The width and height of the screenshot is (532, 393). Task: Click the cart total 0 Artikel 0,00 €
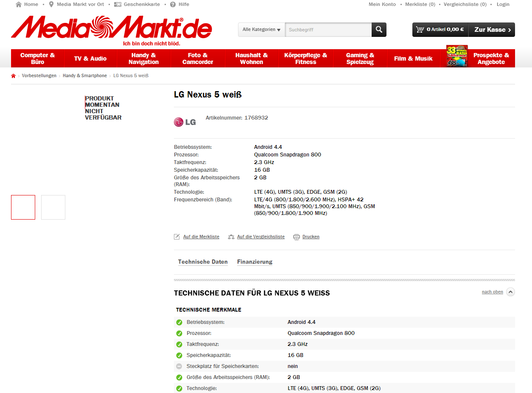point(445,30)
